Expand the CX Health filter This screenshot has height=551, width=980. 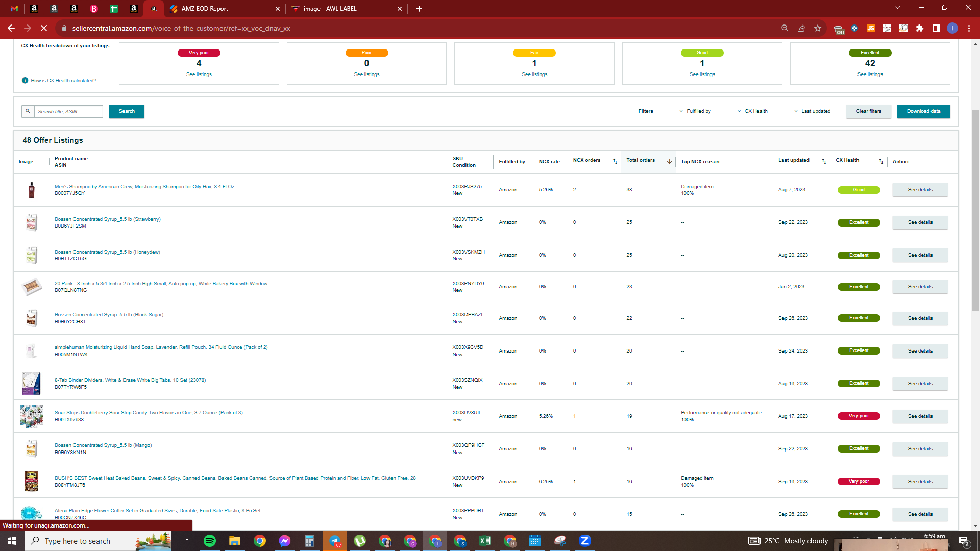pos(752,111)
